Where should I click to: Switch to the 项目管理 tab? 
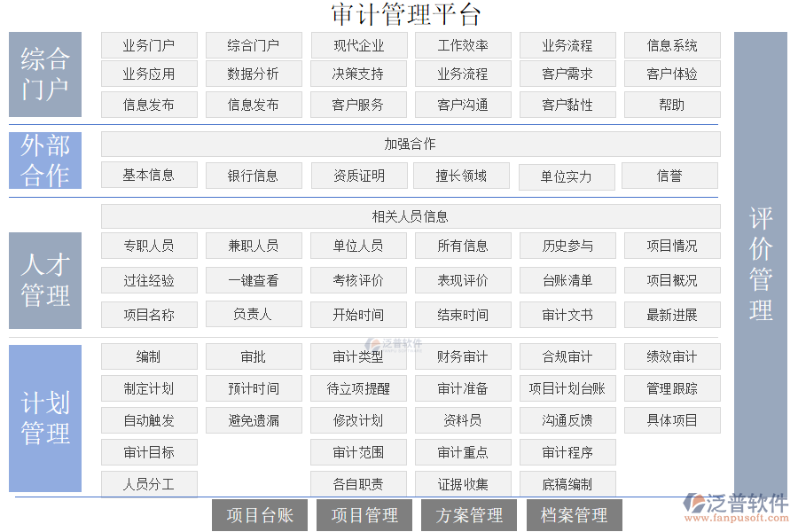(364, 514)
